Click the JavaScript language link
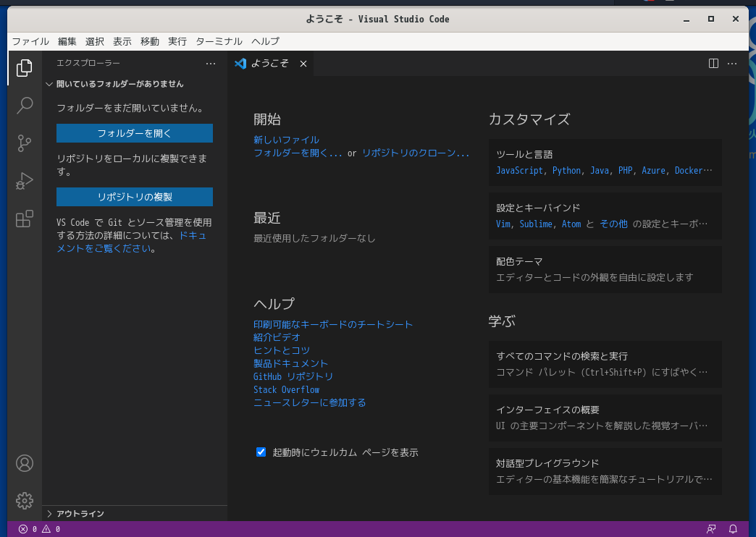 click(x=519, y=171)
